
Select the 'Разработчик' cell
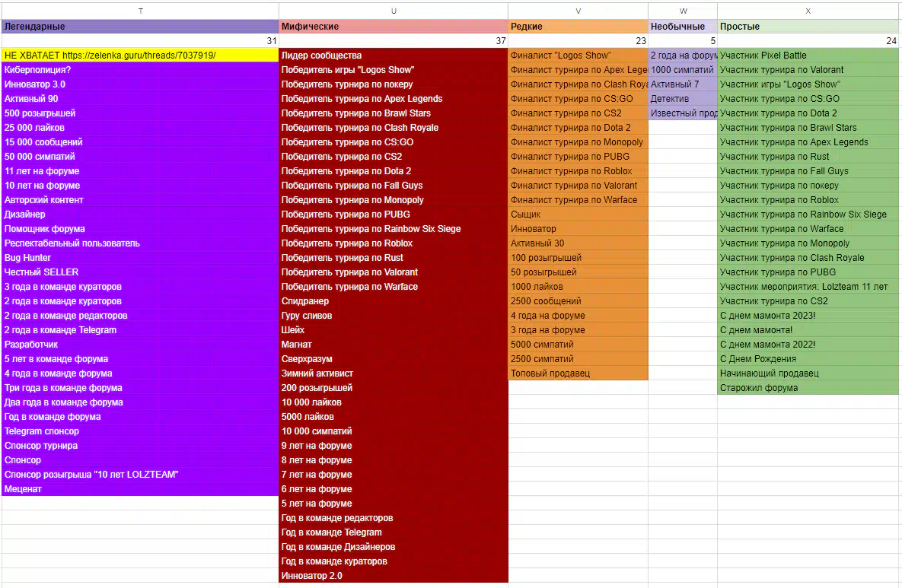pos(140,345)
